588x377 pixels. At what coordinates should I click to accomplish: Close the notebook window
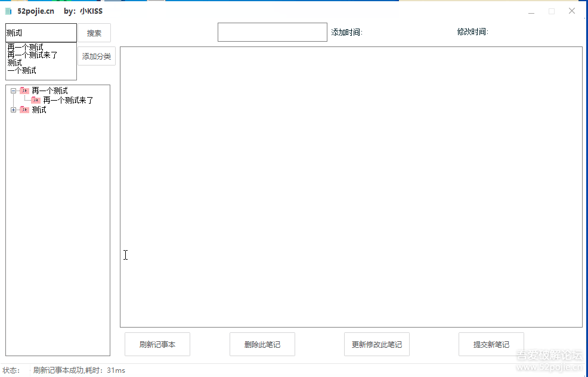tap(571, 11)
